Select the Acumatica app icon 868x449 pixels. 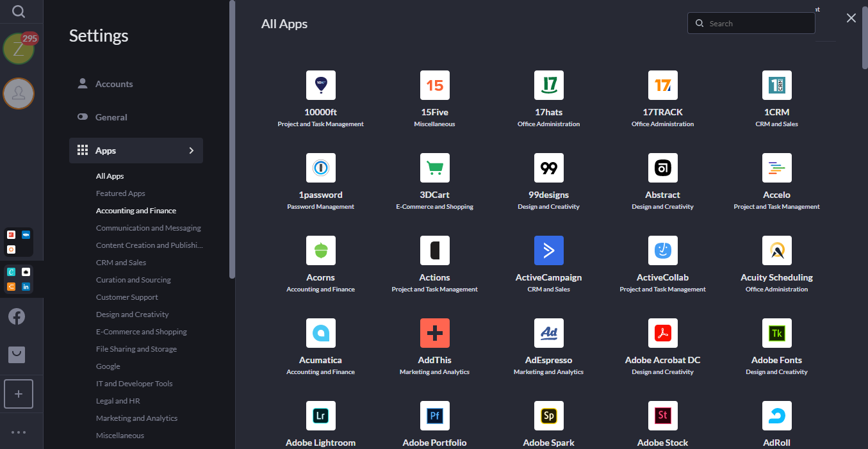coord(321,333)
